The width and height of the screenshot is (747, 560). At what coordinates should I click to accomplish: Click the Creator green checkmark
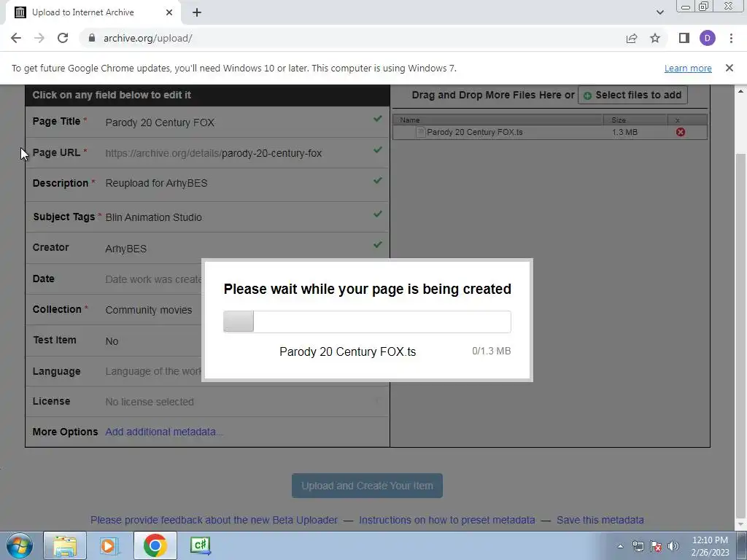pyautogui.click(x=378, y=244)
